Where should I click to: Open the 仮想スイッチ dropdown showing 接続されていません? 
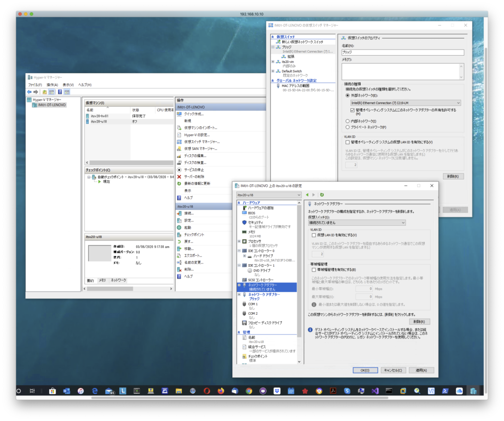pyautogui.click(x=356, y=223)
